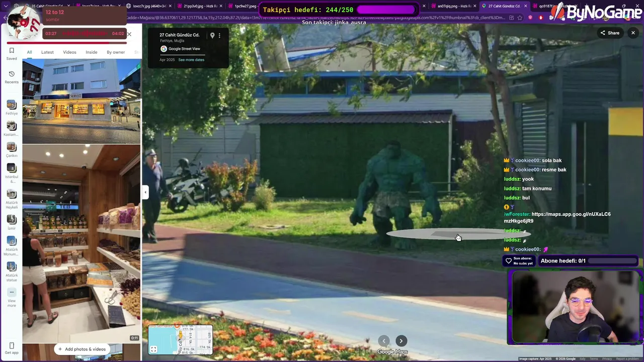Open the maps.app.goo.gl link in chat
The image size is (644, 362).
557,217
